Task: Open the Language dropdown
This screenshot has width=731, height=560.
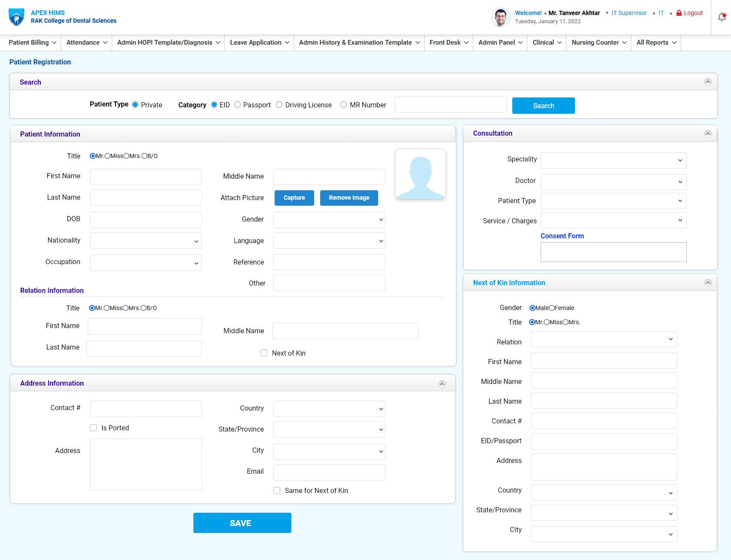Action: (x=329, y=240)
